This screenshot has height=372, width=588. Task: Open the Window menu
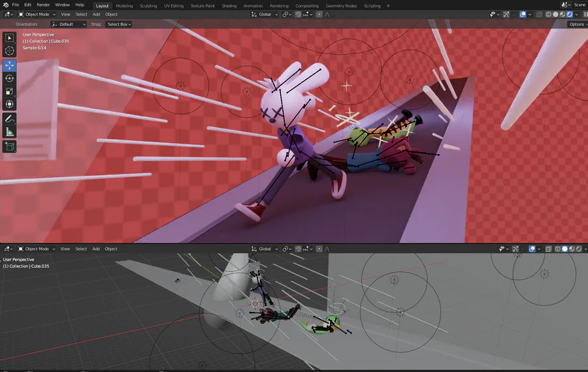pyautogui.click(x=62, y=5)
